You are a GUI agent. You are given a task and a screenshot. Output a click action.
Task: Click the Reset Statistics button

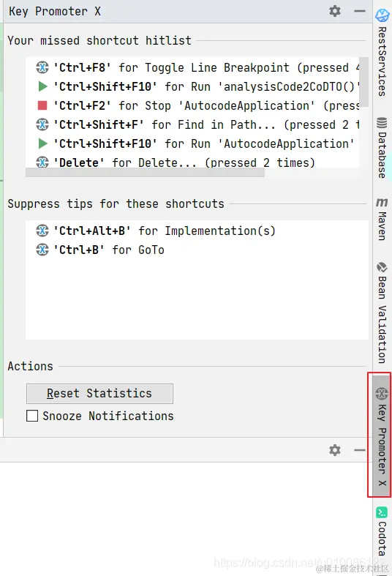click(x=99, y=394)
